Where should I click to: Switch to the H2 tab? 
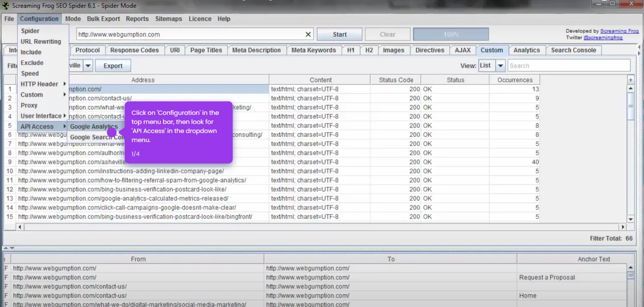[369, 50]
